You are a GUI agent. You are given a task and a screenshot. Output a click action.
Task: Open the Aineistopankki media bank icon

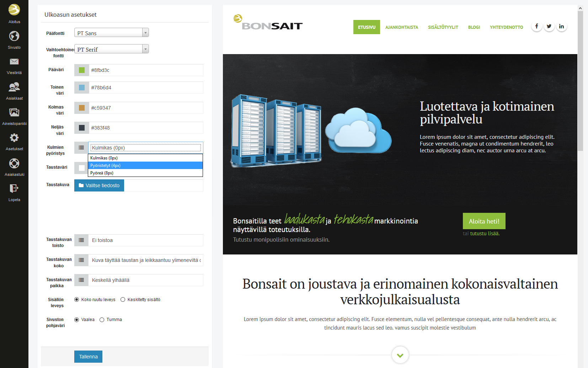(x=14, y=113)
